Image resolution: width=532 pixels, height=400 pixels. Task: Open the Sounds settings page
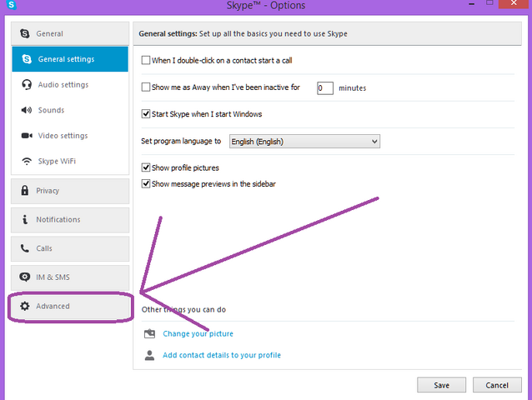pos(70,110)
